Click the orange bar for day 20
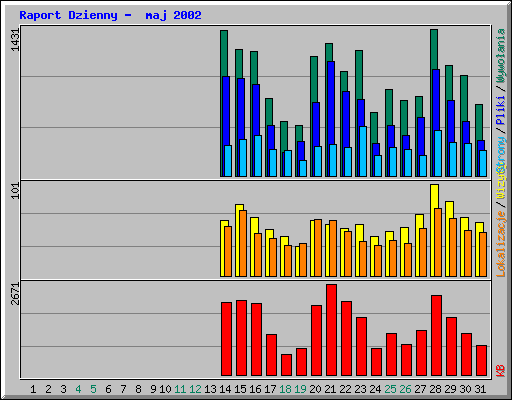This screenshot has width=512, height=400. click(318, 248)
